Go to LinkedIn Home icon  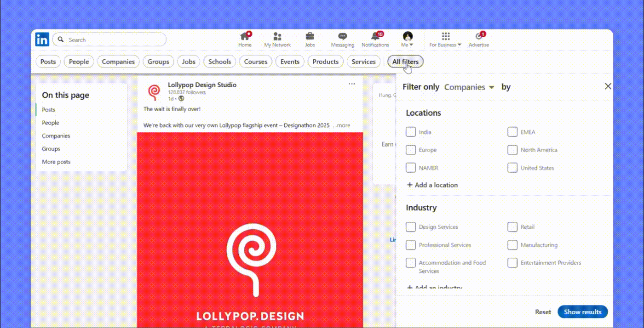click(245, 37)
